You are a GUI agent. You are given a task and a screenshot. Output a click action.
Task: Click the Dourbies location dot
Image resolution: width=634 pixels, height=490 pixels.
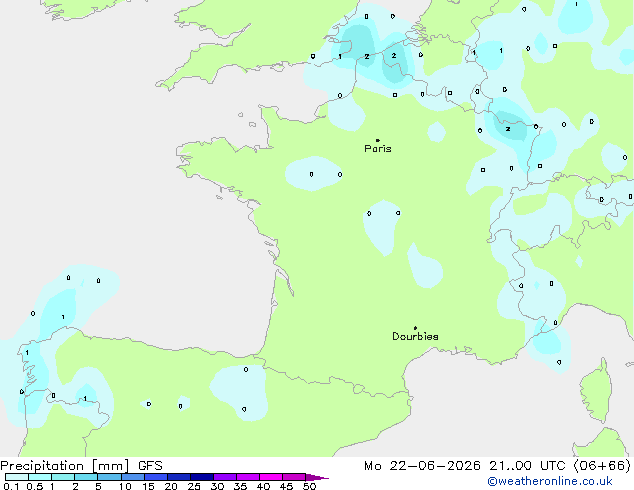[415, 328]
